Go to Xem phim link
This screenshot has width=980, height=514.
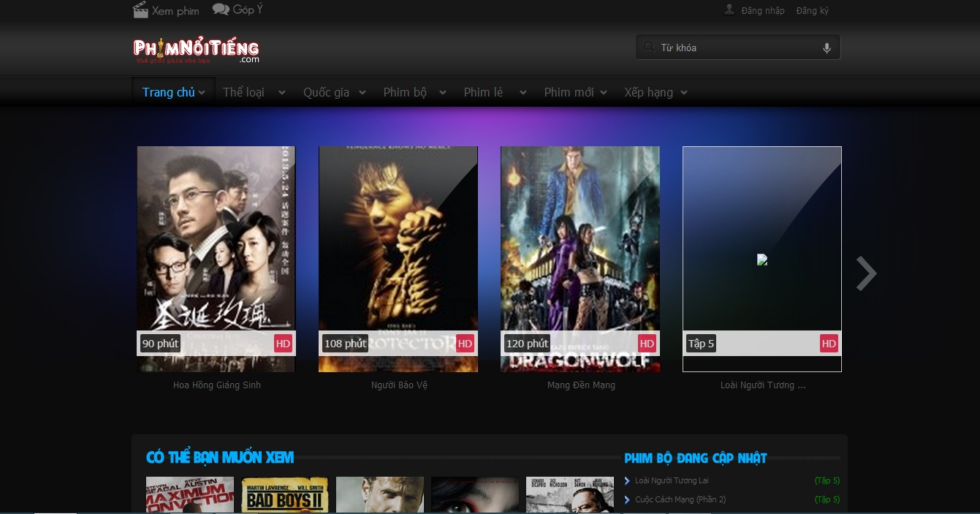[x=175, y=11]
